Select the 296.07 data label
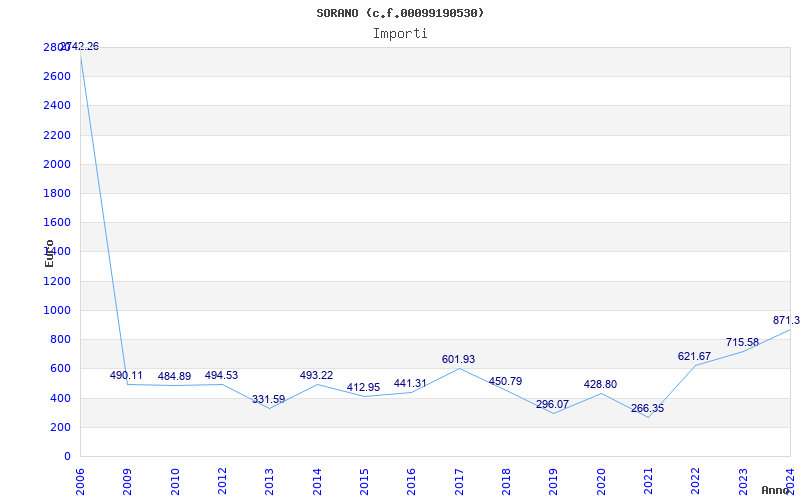800x500 pixels. point(552,405)
